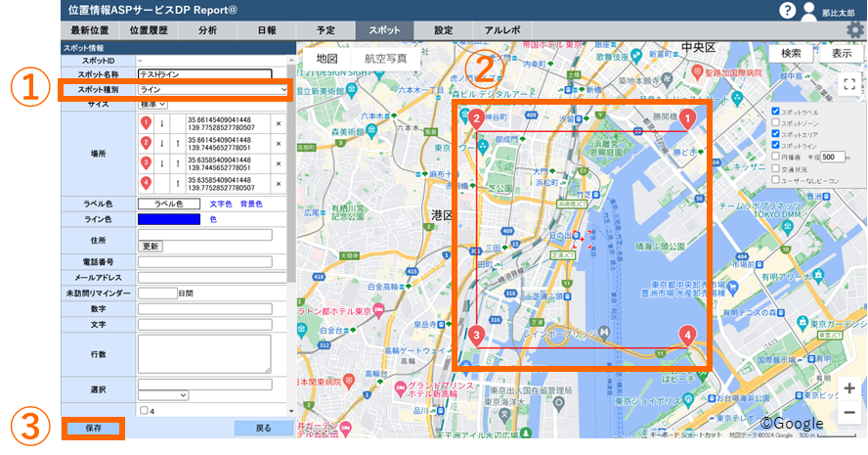The image size is (868, 455).
Task: Move location row 2 down with the arrow
Action: [161, 144]
